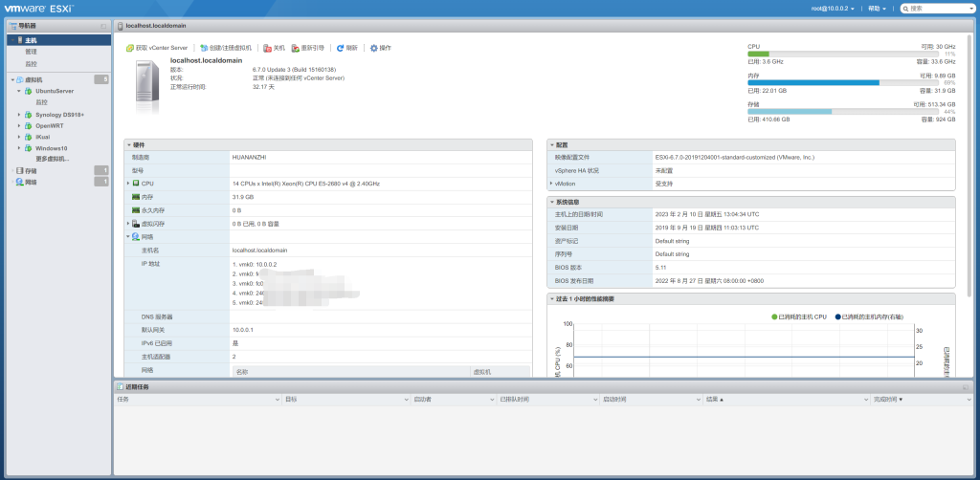Click the default gateway value 10.0.0.1
The width and height of the screenshot is (980, 480).
pyautogui.click(x=242, y=330)
